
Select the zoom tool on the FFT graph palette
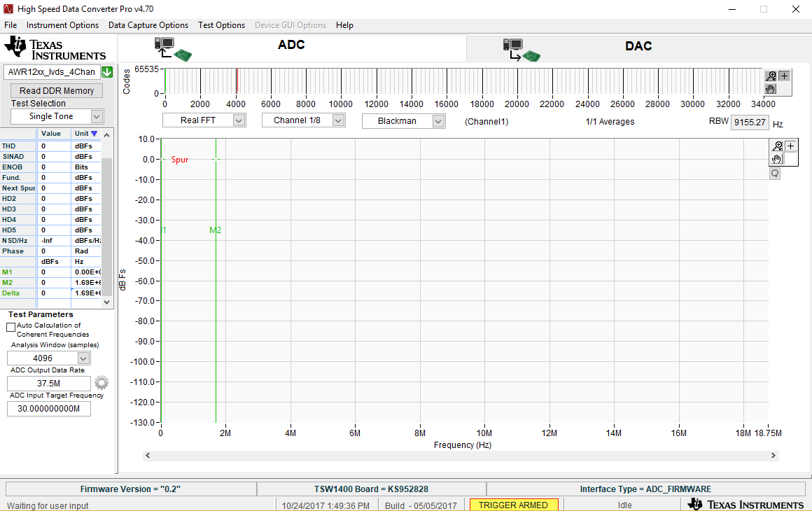[x=777, y=146]
